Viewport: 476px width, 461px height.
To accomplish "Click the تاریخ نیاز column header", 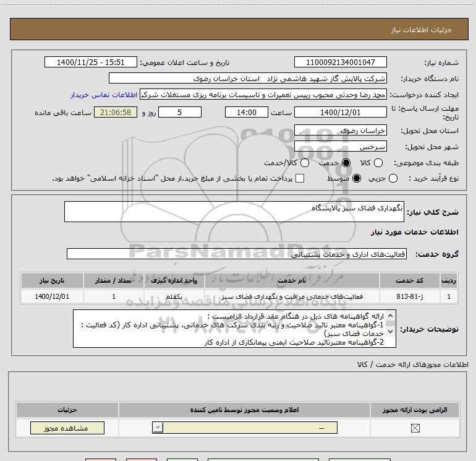I will tap(52, 280).
